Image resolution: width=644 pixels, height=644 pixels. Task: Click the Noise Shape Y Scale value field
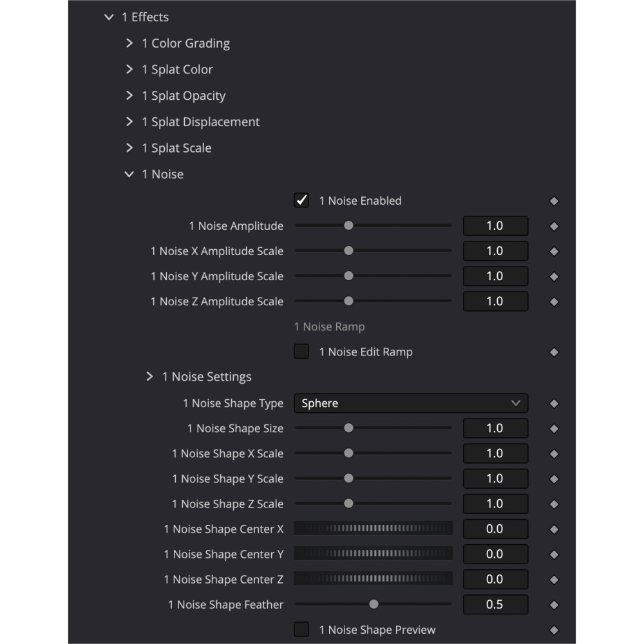[495, 479]
